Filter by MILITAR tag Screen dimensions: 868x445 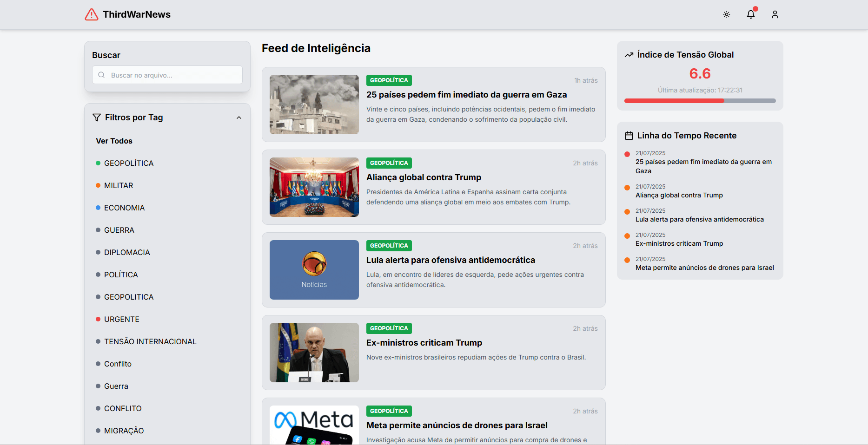tap(119, 185)
